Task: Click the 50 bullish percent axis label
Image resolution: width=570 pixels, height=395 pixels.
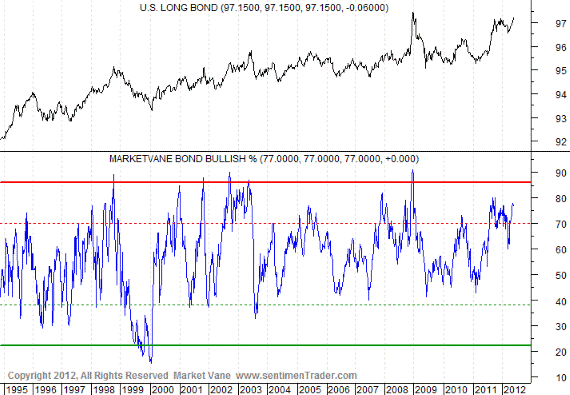Action: click(561, 275)
